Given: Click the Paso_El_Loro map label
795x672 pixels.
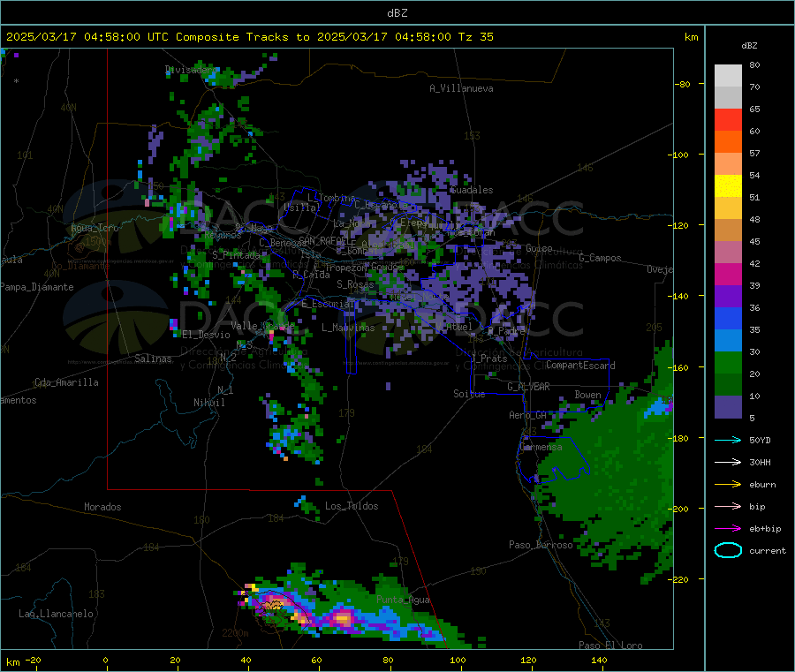Looking at the screenshot, I should (610, 646).
